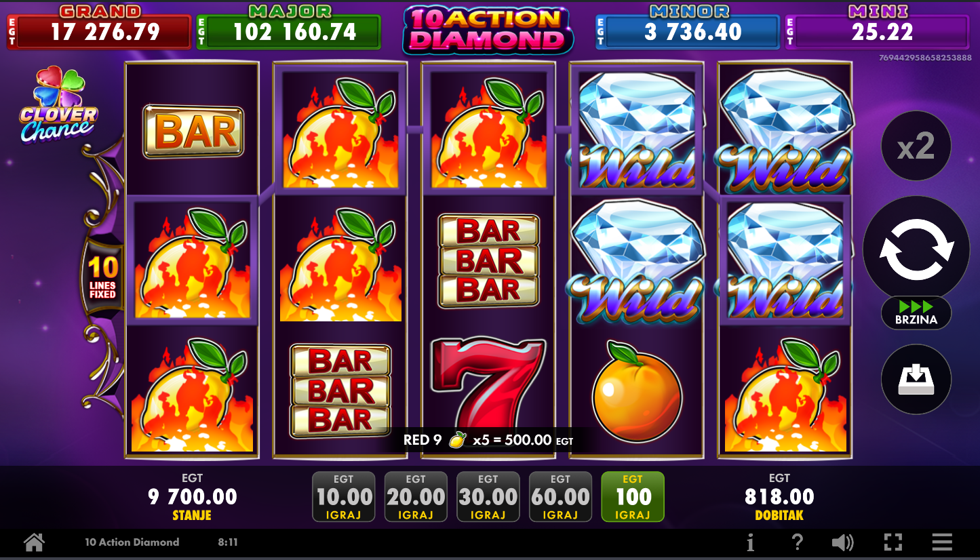This screenshot has height=560, width=980.
Task: Click the 10 Lines Fixed badge
Action: click(102, 278)
